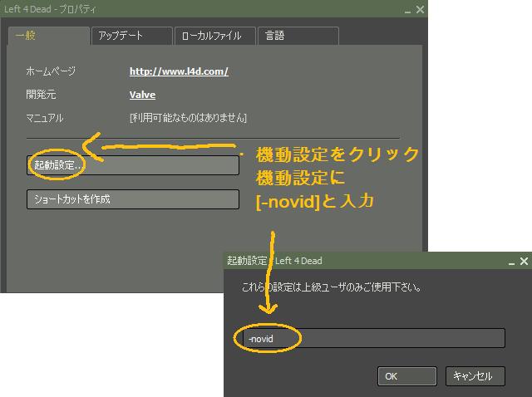
Task: Click the [利用可能なものはありません] text
Action: coord(188,118)
